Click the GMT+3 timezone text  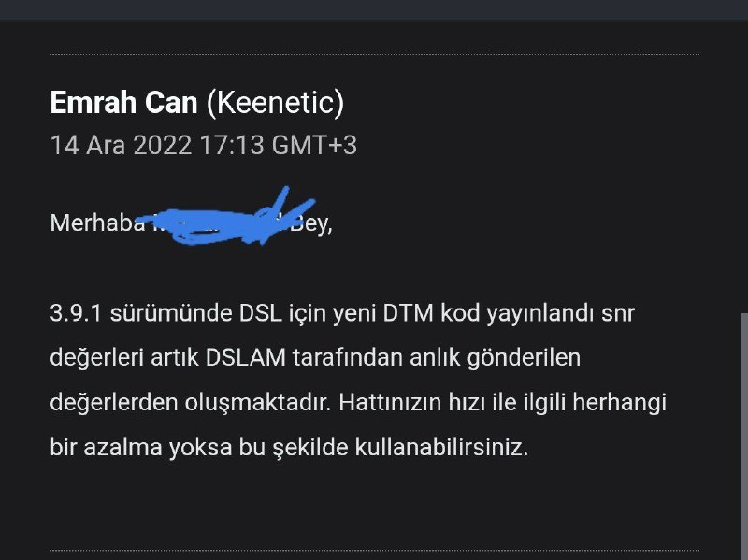(314, 145)
